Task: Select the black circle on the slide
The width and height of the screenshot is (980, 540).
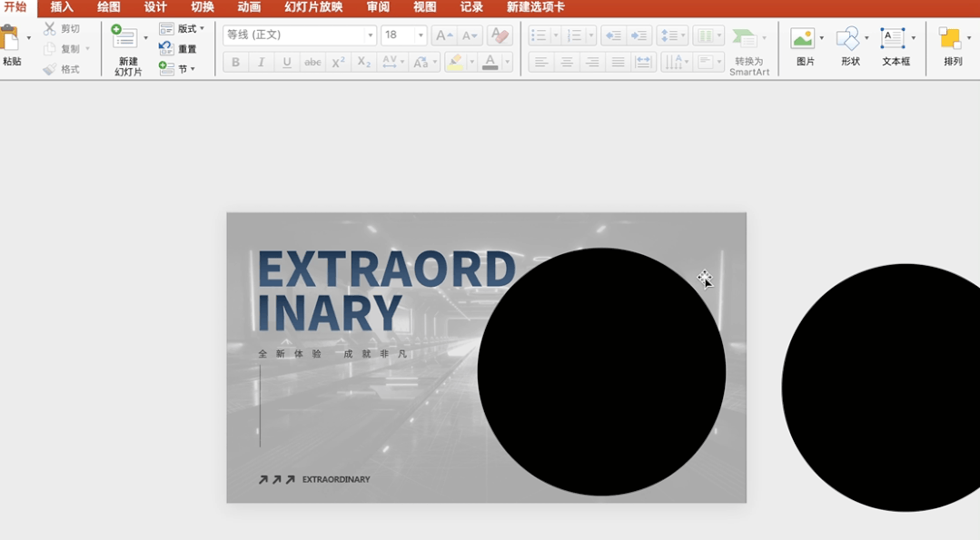Action: [601, 372]
